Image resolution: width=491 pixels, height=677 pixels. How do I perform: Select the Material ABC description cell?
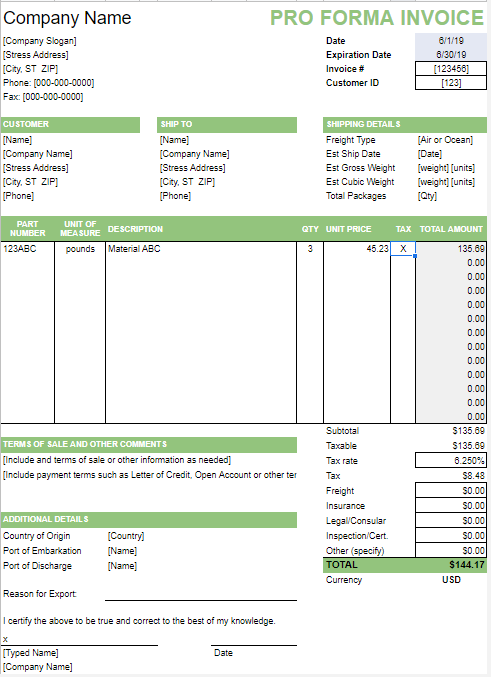click(201, 249)
